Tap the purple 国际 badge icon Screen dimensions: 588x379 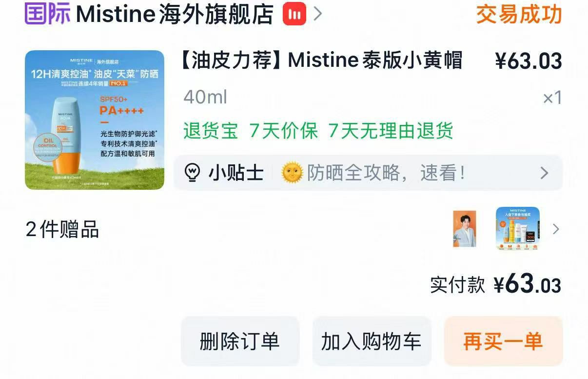pos(48,13)
